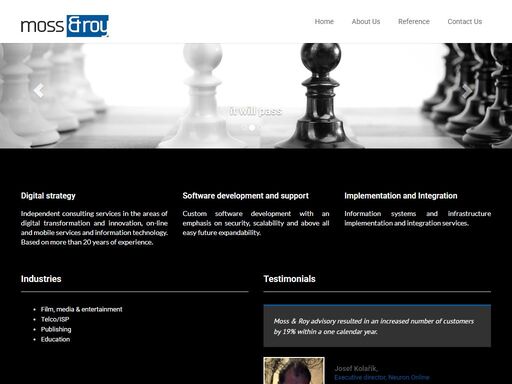Open the Home menu item
Viewport: 512px width, 384px height.
[x=324, y=22]
